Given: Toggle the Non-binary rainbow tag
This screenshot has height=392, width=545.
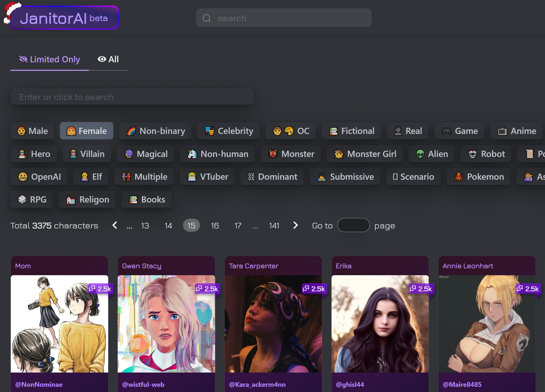Looking at the screenshot, I should coord(155,131).
